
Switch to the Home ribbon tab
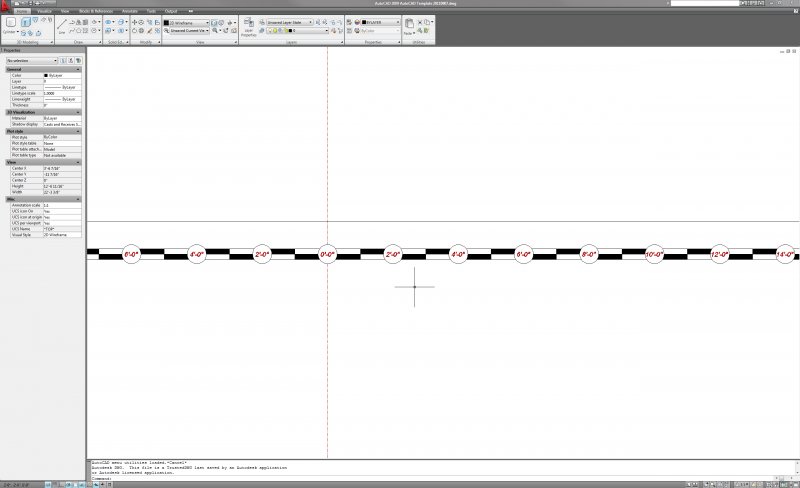point(21,11)
